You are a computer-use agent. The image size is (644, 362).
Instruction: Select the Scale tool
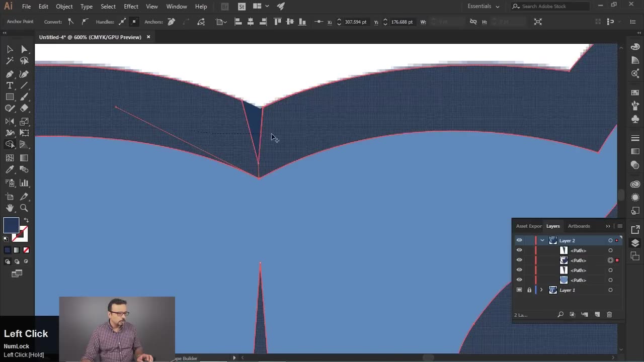click(x=24, y=122)
